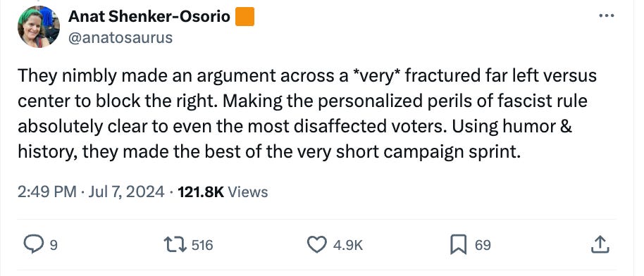Show the 9 replies count
Viewport: 644px width, 276px height.
coord(54,246)
